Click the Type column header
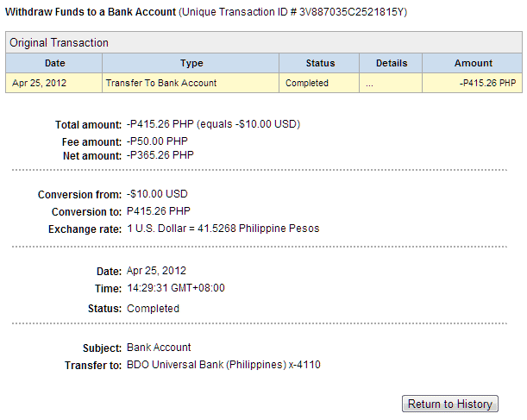This screenshot has height=420, width=527. pos(191,63)
